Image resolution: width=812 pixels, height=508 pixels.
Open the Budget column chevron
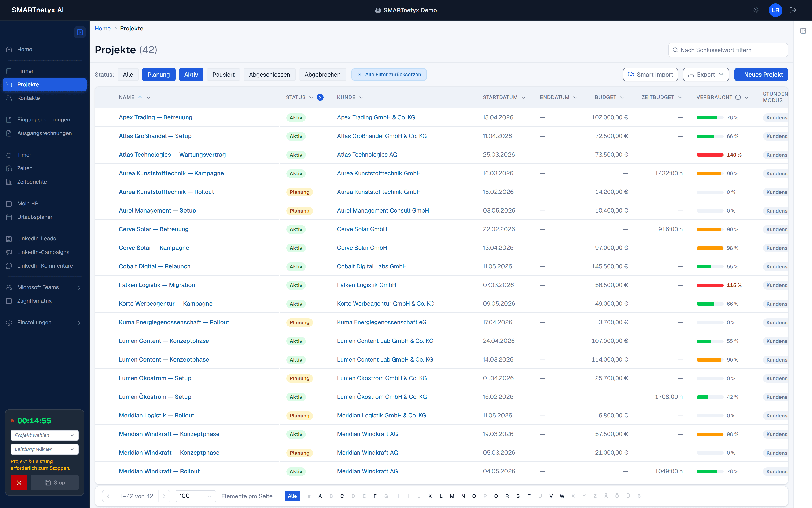click(622, 97)
